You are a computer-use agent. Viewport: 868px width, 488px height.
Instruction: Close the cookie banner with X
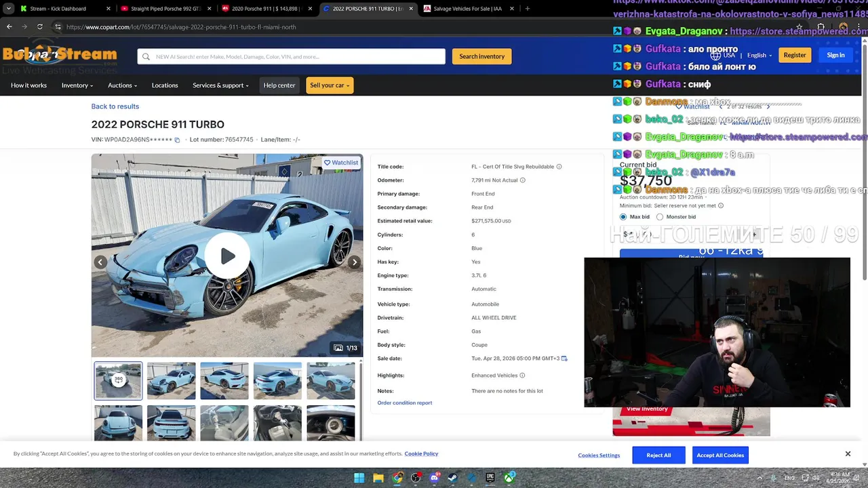pyautogui.click(x=848, y=454)
